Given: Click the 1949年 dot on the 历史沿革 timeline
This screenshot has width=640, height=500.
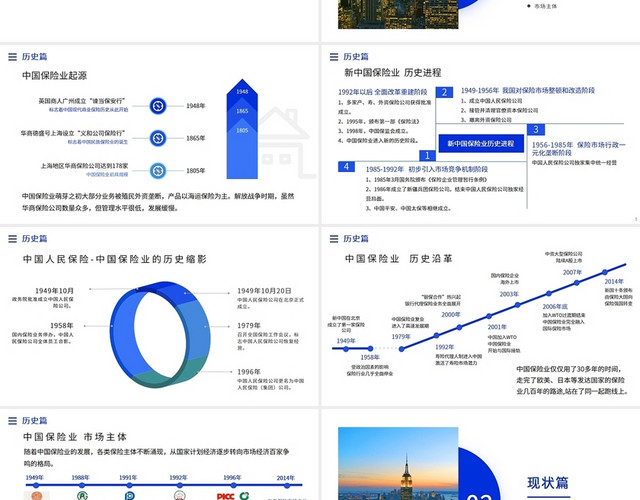Looking at the screenshot, I should pyautogui.click(x=346, y=349).
